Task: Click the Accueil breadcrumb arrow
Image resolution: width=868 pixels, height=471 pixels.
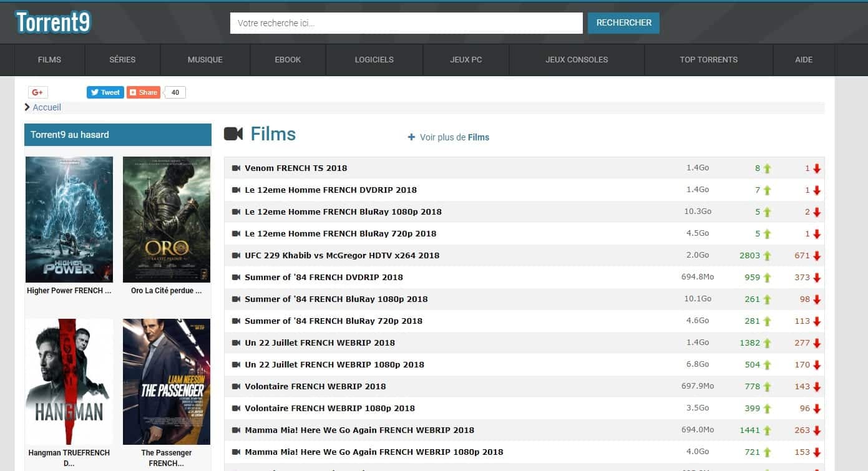Action: 26,107
